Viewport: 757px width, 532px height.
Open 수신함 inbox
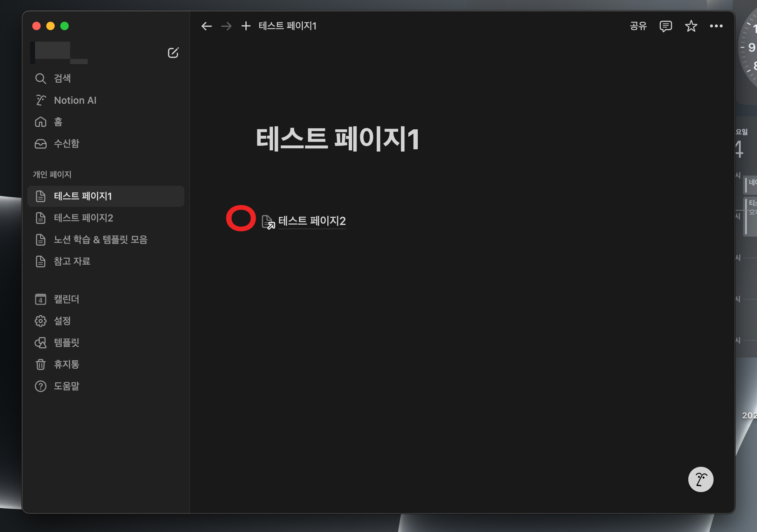[67, 144]
